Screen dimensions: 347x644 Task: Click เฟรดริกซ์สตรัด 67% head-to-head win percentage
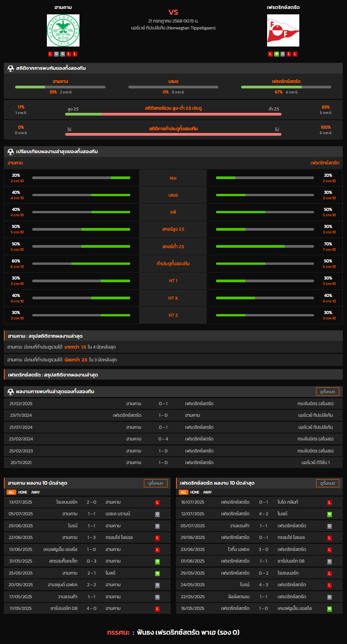279,92
